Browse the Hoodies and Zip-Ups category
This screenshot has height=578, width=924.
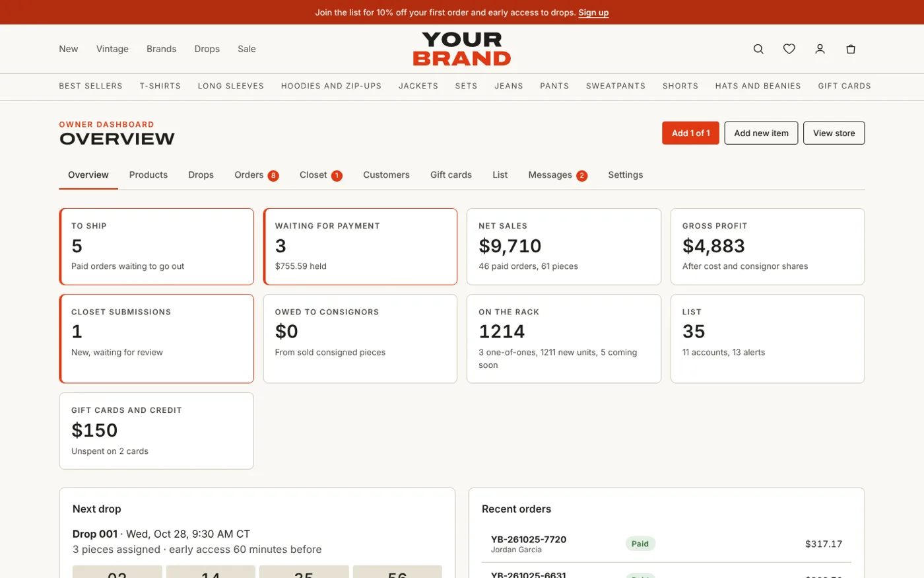[x=331, y=86]
